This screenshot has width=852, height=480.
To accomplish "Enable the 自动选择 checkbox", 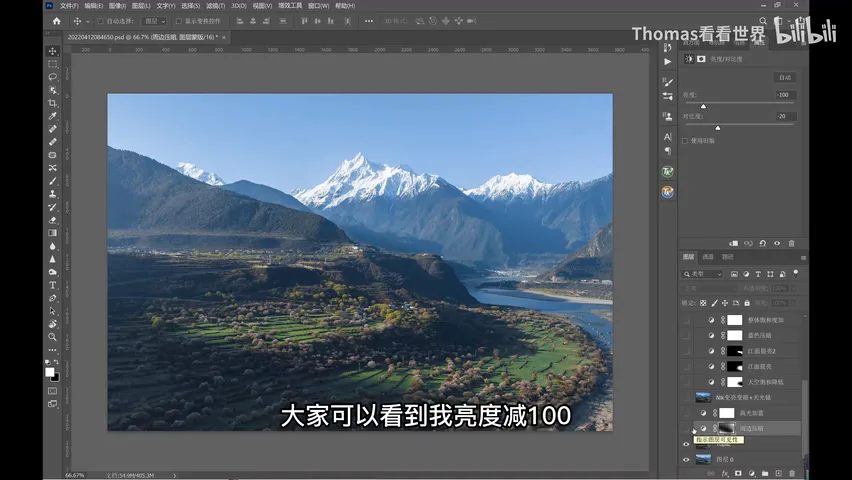I will [101, 21].
